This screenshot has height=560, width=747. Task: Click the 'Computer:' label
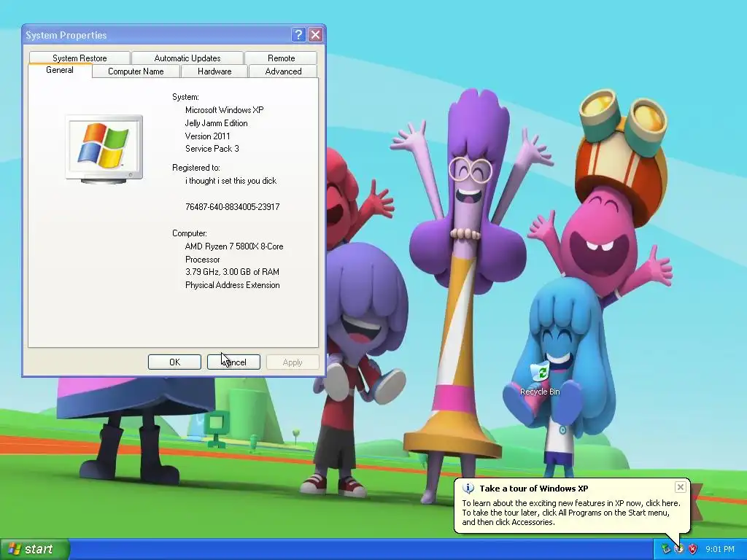point(190,233)
